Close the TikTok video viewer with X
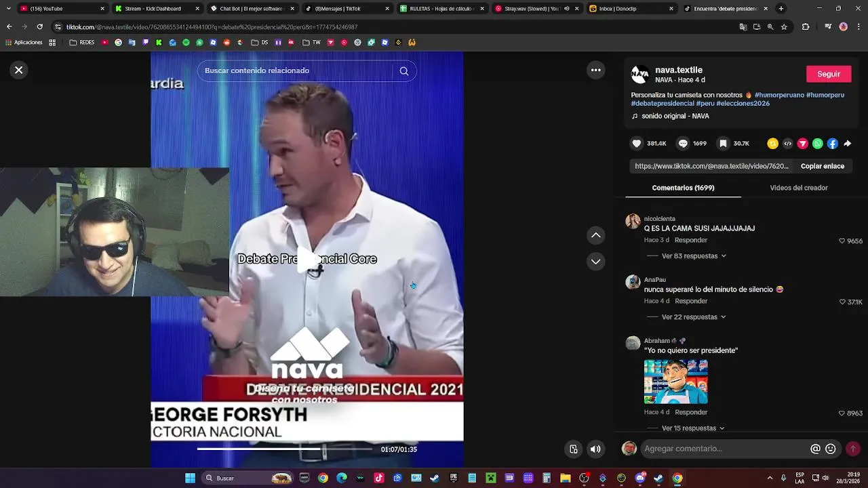Screen dimensions: 868x488 coord(19,70)
